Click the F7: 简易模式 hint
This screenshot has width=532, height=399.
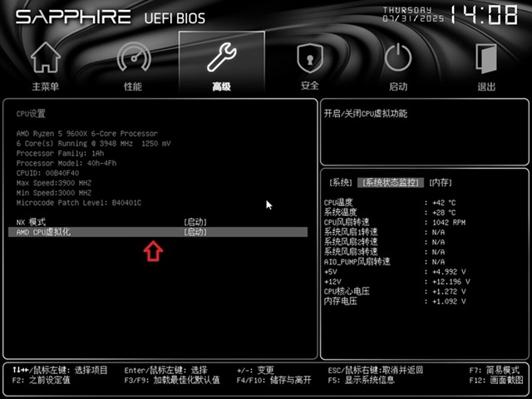point(495,370)
